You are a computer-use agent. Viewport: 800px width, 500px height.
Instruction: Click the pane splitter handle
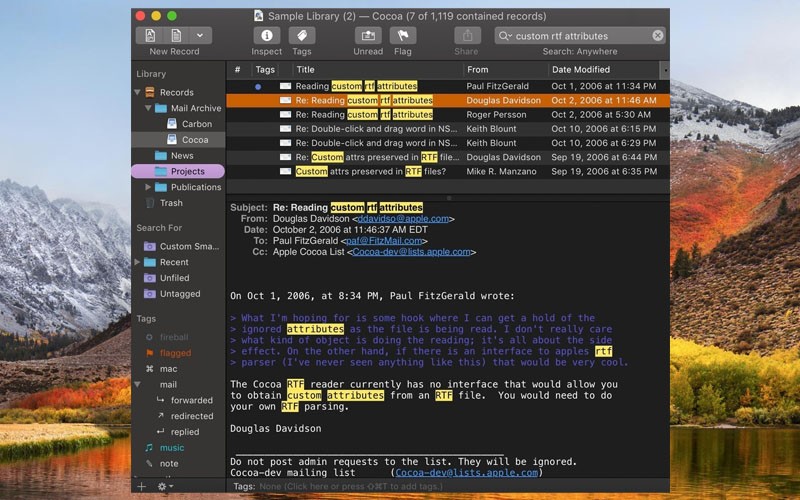tap(448, 197)
